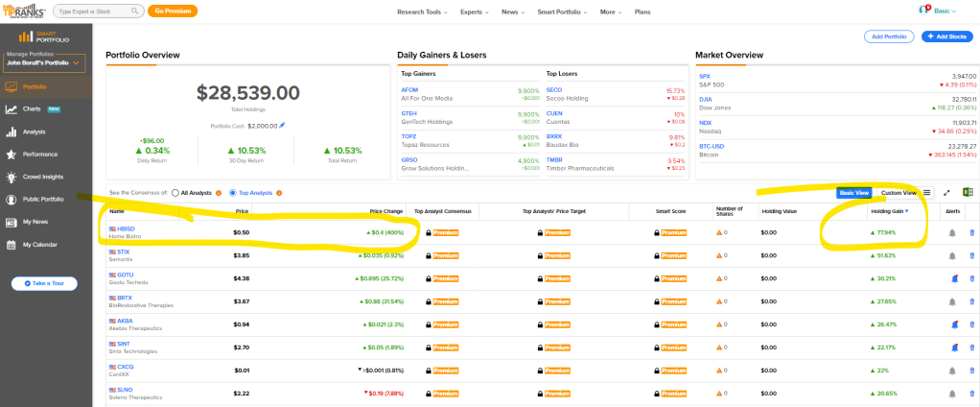980x407 pixels.
Task: Go to Charts in the sidebar
Action: pyautogui.click(x=34, y=109)
